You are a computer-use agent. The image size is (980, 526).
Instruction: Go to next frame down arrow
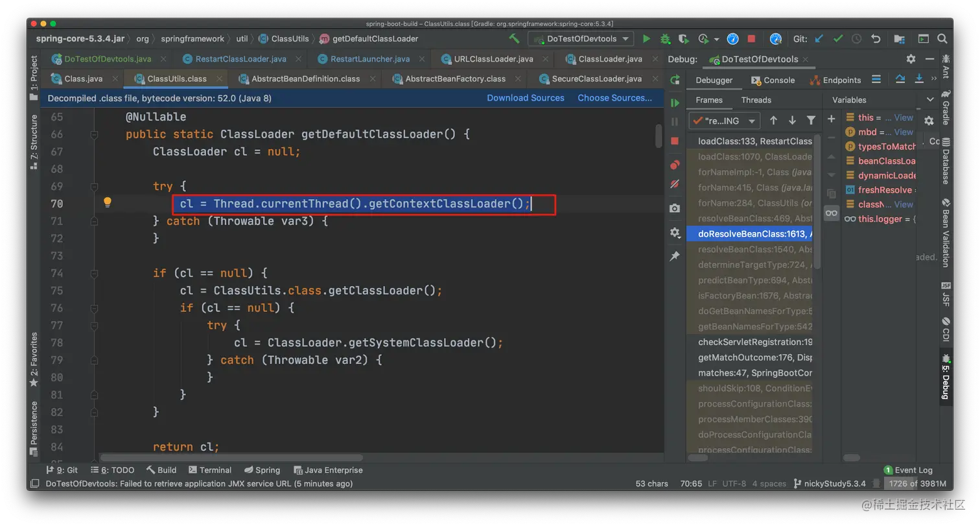click(792, 121)
